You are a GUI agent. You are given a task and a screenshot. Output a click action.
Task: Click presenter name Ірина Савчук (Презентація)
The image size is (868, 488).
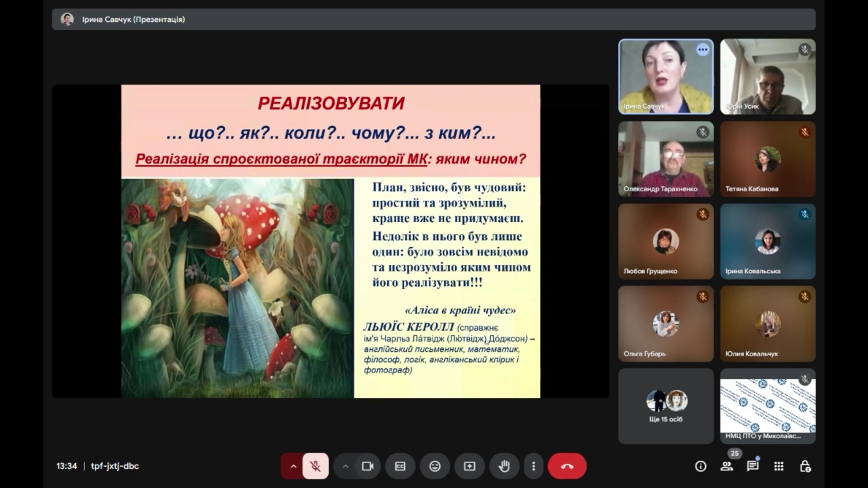click(134, 19)
